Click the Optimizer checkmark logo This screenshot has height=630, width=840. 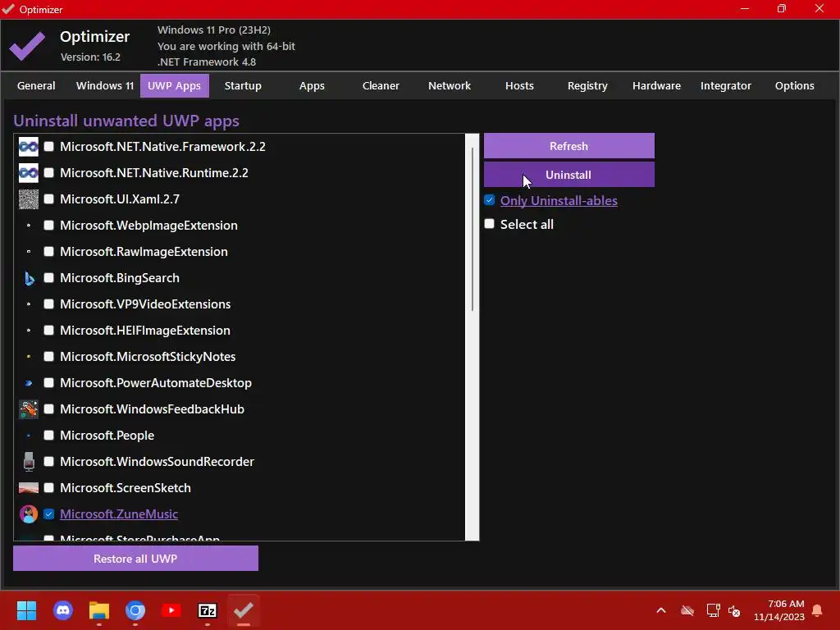coord(27,46)
